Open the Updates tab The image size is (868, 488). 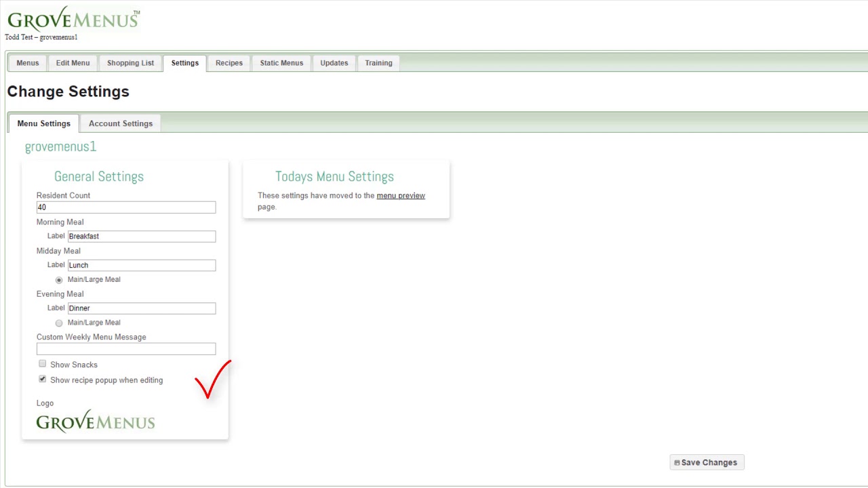tap(334, 63)
